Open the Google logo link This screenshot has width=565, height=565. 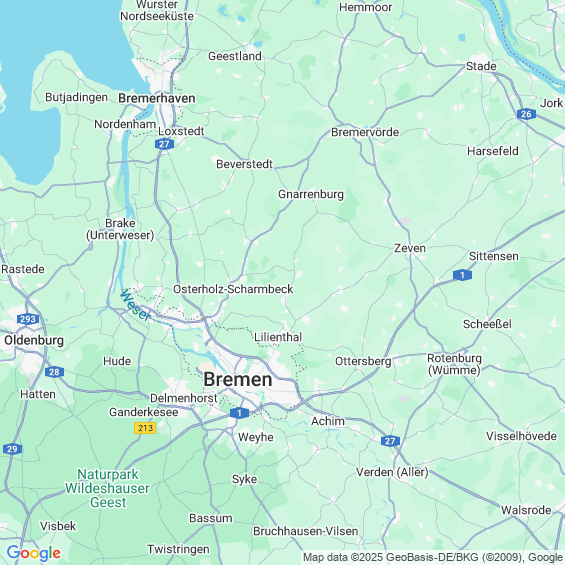[x=34, y=553]
